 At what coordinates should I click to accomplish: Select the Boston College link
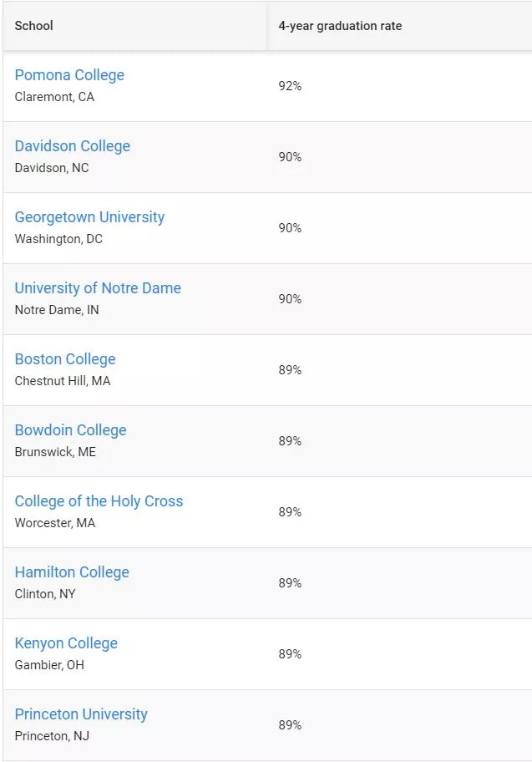[65, 359]
